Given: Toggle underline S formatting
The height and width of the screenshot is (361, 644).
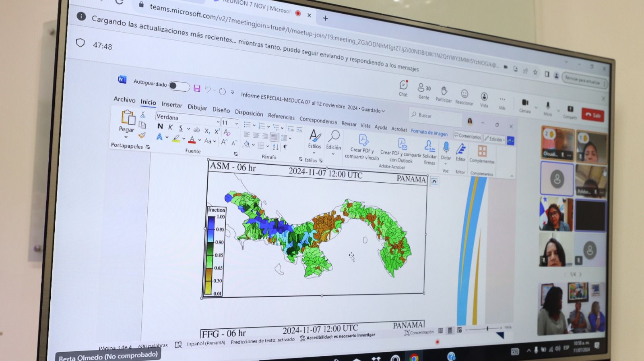Looking at the screenshot, I should [x=181, y=128].
